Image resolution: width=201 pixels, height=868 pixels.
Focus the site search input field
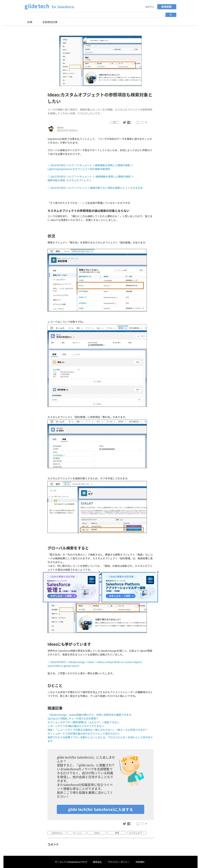(x=94, y=15)
